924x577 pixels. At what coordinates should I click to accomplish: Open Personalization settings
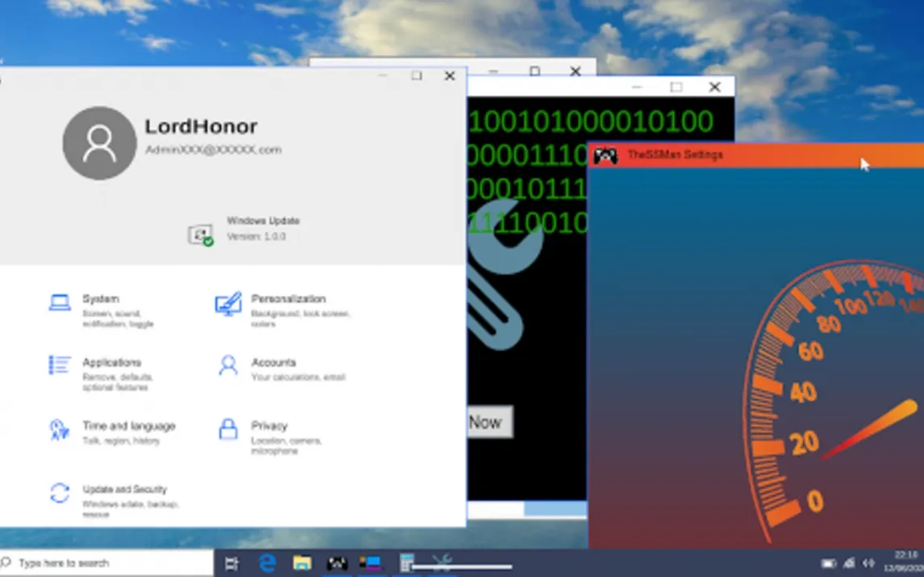(283, 310)
